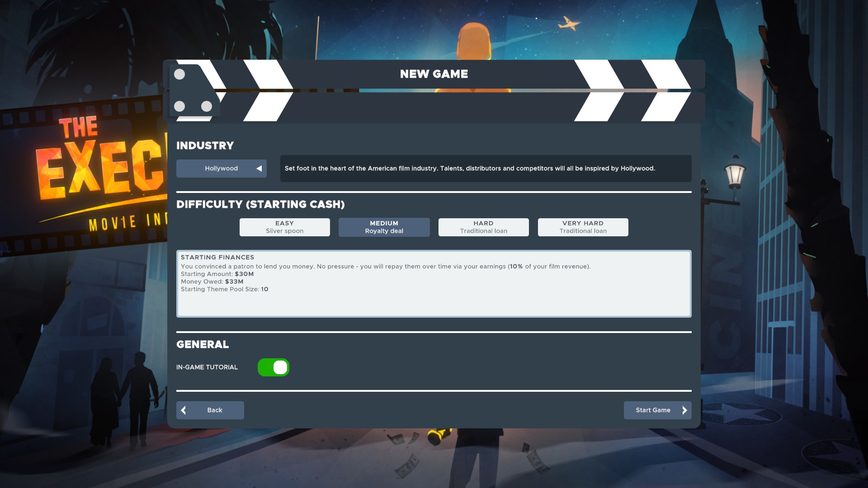This screenshot has width=868, height=488.
Task: Click the Start Game button
Action: [x=658, y=410]
